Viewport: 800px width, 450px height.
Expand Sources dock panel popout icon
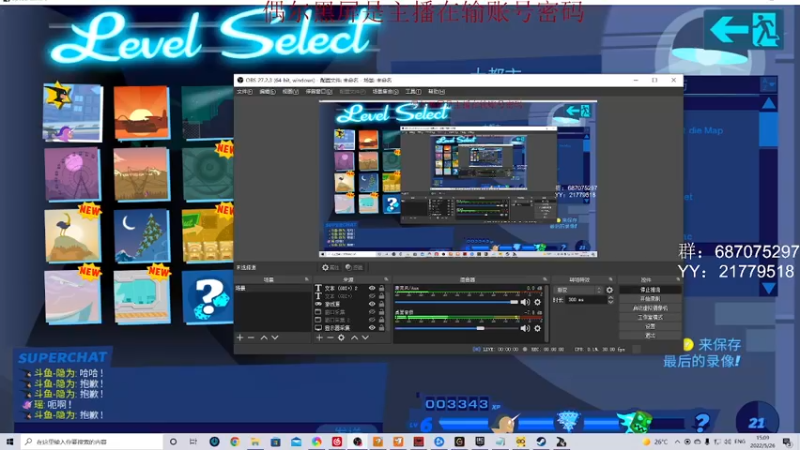click(386, 280)
